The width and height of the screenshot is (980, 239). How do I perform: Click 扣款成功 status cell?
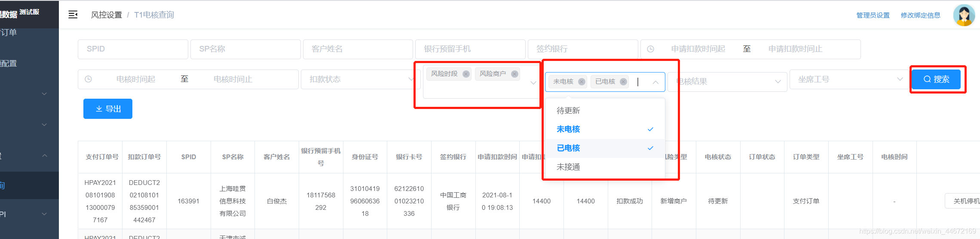(x=630, y=201)
